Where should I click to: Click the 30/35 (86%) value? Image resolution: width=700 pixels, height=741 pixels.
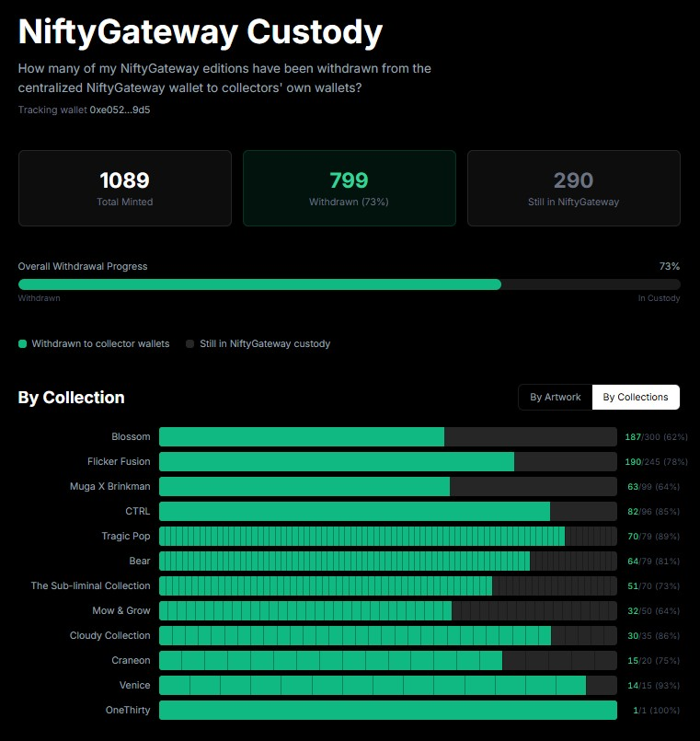point(654,636)
